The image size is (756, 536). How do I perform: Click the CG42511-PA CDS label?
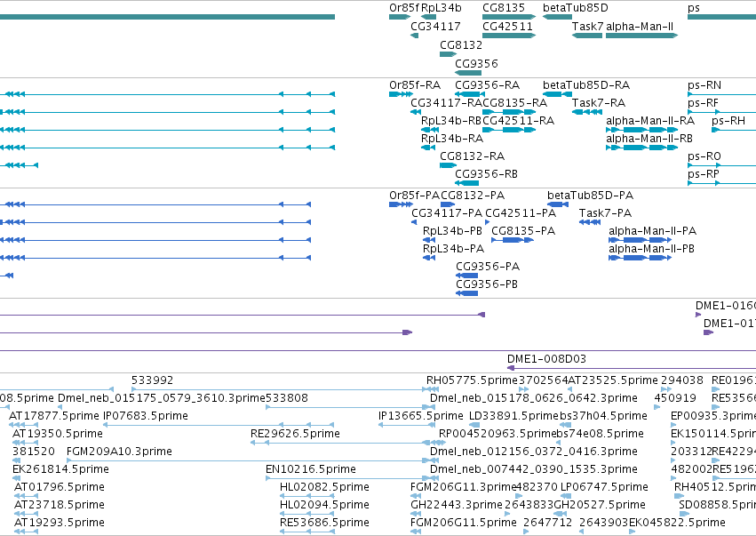[521, 213]
